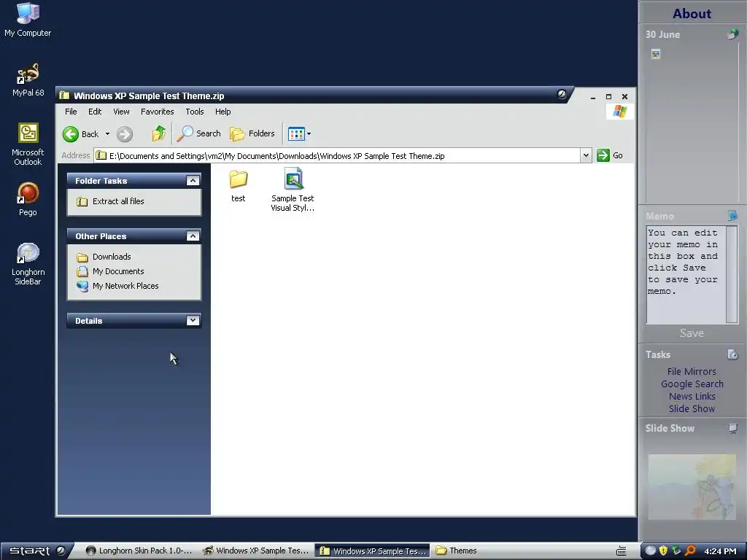Image resolution: width=747 pixels, height=560 pixels.
Task: Click the orange magnifier tray icon
Action: 690,551
